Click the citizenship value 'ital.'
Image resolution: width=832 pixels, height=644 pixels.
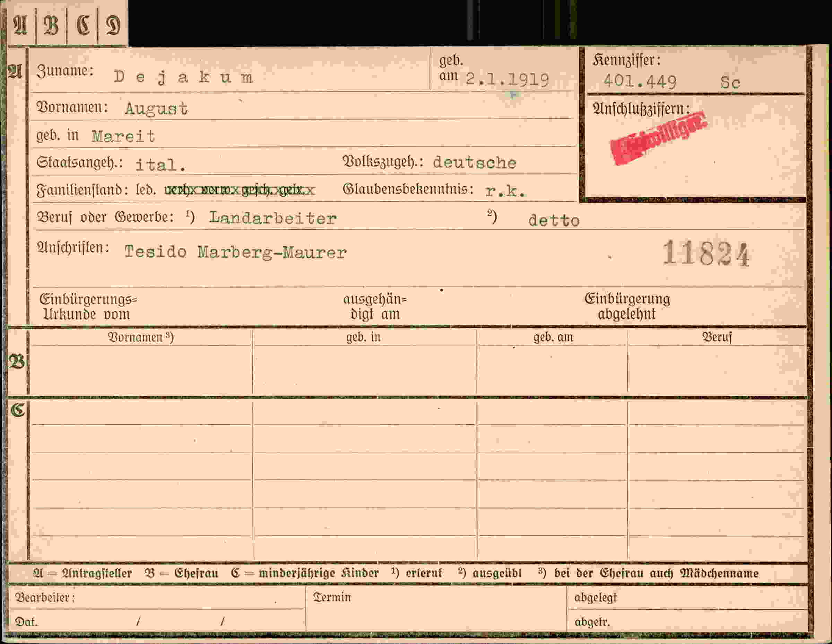[161, 165]
